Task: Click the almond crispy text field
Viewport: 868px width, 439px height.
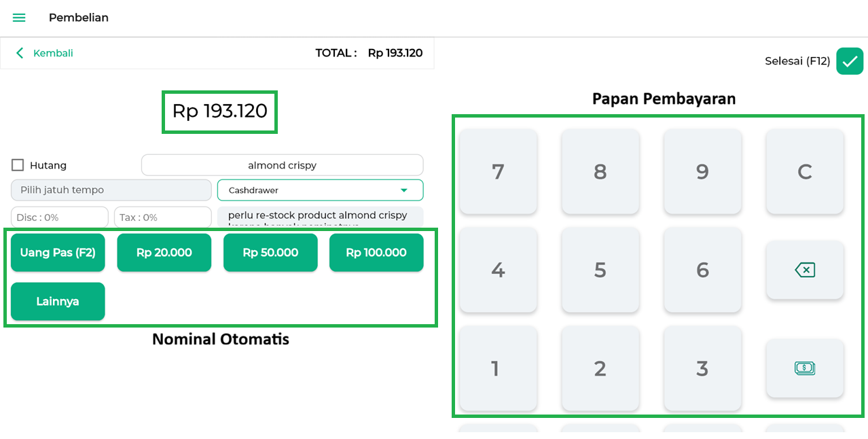Action: tap(282, 165)
